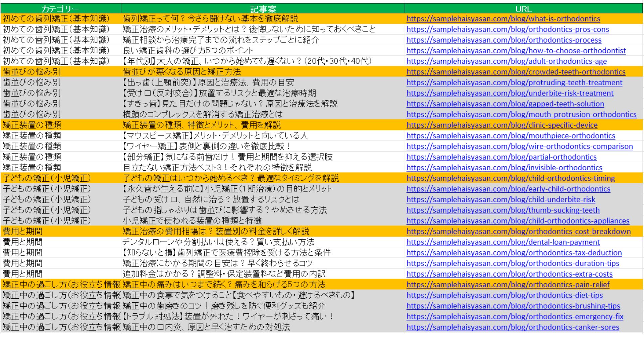
Task: Click the crowded-teeth-orthodontics hyperlink
Action: (516, 72)
